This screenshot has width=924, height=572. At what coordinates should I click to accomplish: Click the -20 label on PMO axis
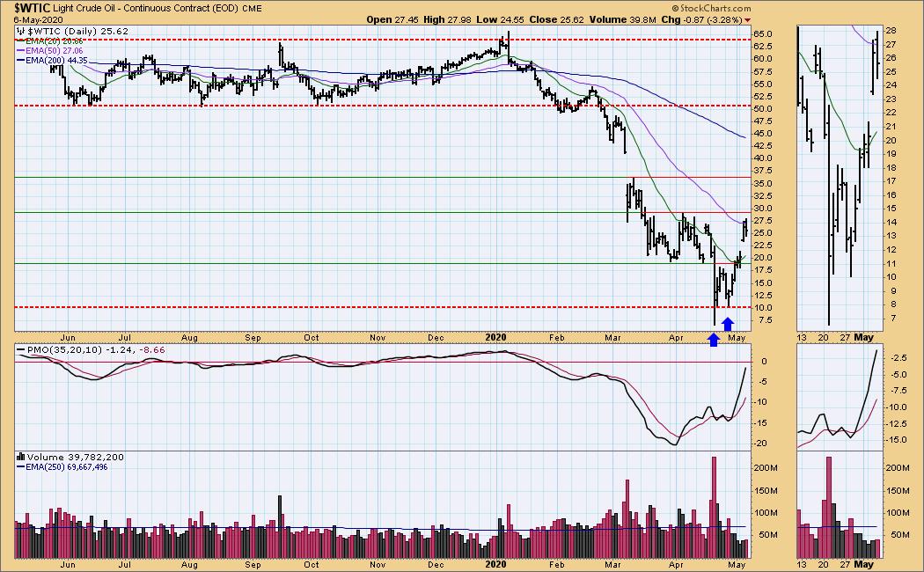pyautogui.click(x=761, y=443)
